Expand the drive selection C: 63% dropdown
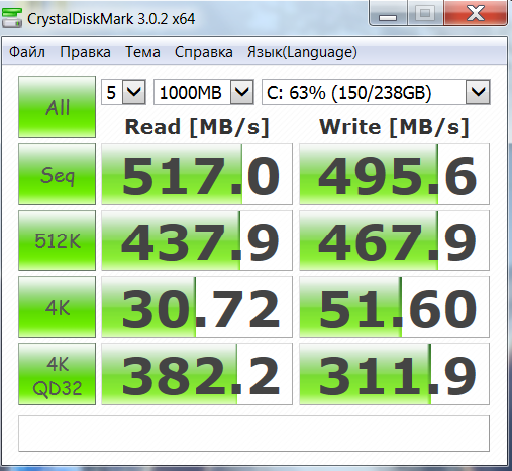This screenshot has width=512, height=471. click(376, 92)
